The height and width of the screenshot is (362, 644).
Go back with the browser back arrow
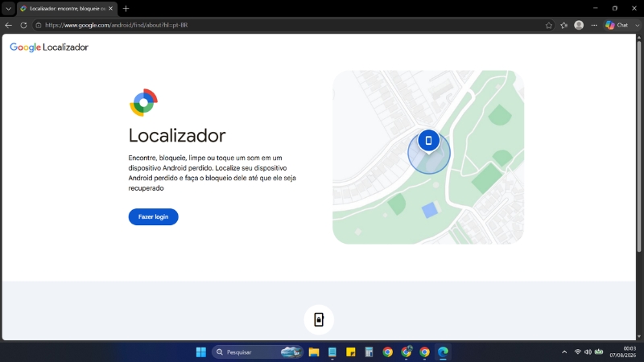pyautogui.click(x=9, y=25)
